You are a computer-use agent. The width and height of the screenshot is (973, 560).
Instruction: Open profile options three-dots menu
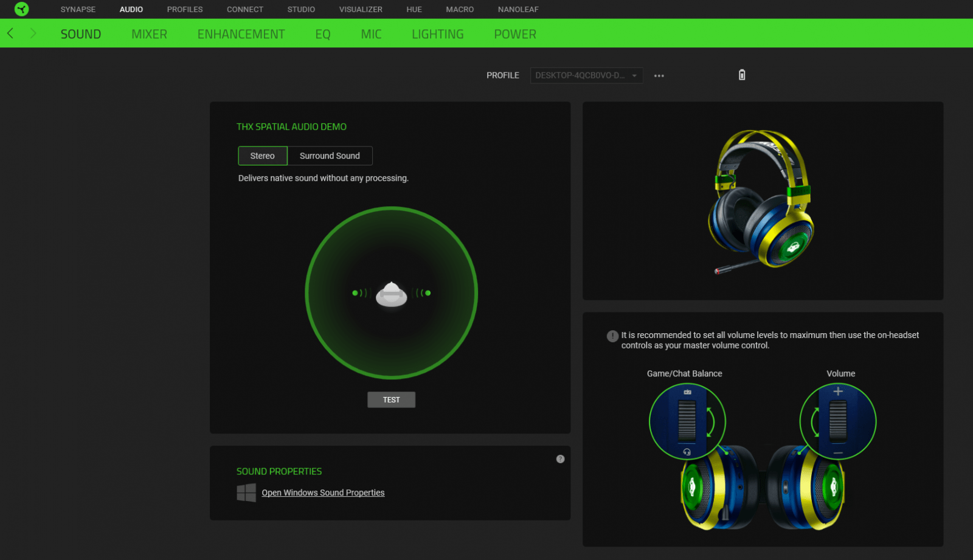(659, 76)
